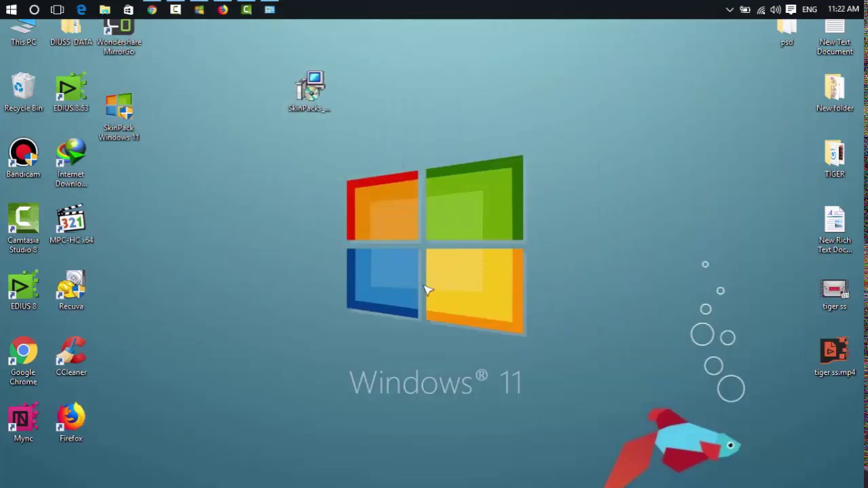Open the ENG input language switcher
The height and width of the screenshot is (488, 868).
(809, 9)
